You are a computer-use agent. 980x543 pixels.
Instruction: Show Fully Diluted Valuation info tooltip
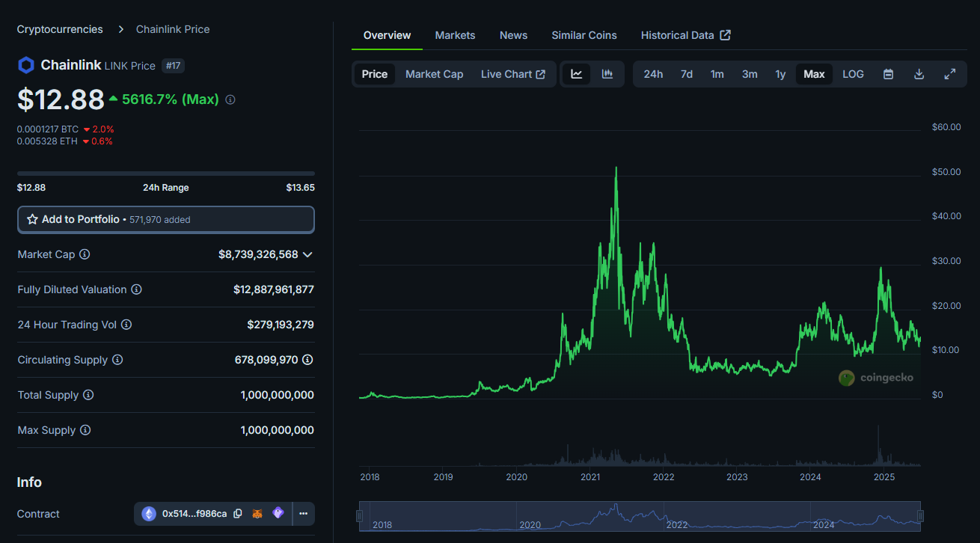pos(136,289)
